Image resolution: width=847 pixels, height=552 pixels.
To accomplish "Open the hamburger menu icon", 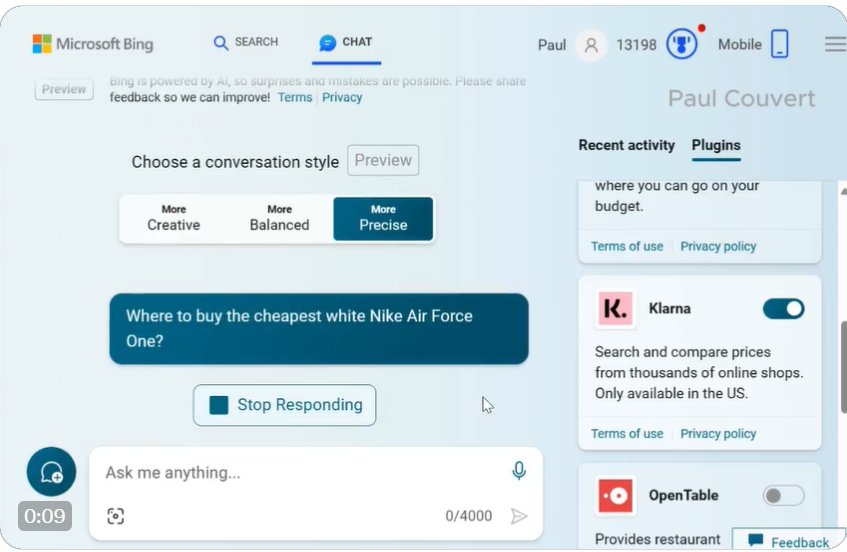I will point(834,44).
